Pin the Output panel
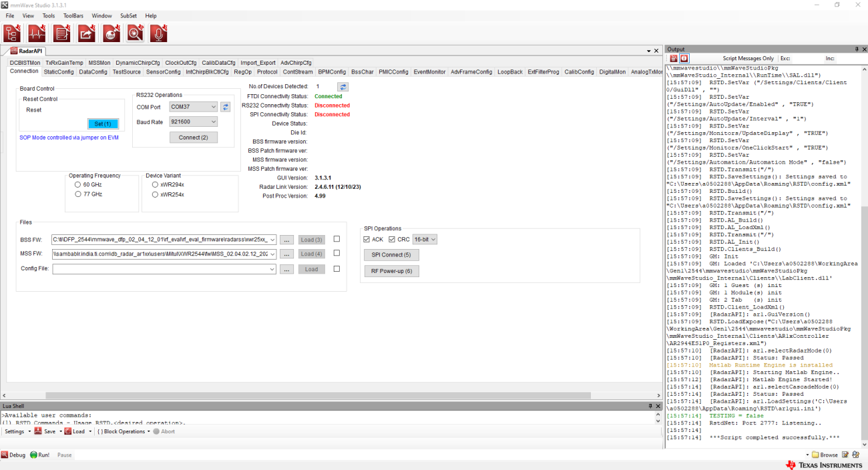The height and width of the screenshot is (470, 868). tap(857, 49)
